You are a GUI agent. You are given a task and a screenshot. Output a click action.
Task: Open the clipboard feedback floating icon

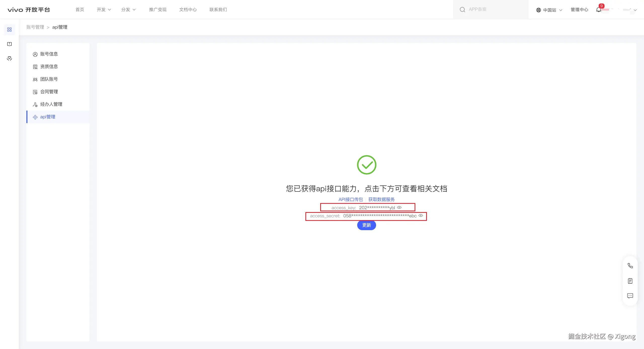630,281
